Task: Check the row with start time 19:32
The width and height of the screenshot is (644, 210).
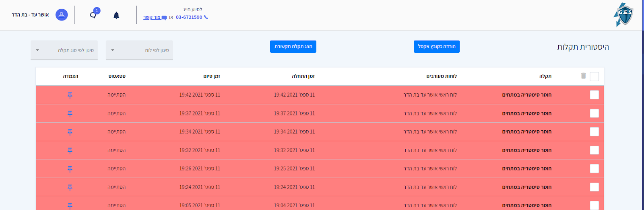Action: point(594,150)
